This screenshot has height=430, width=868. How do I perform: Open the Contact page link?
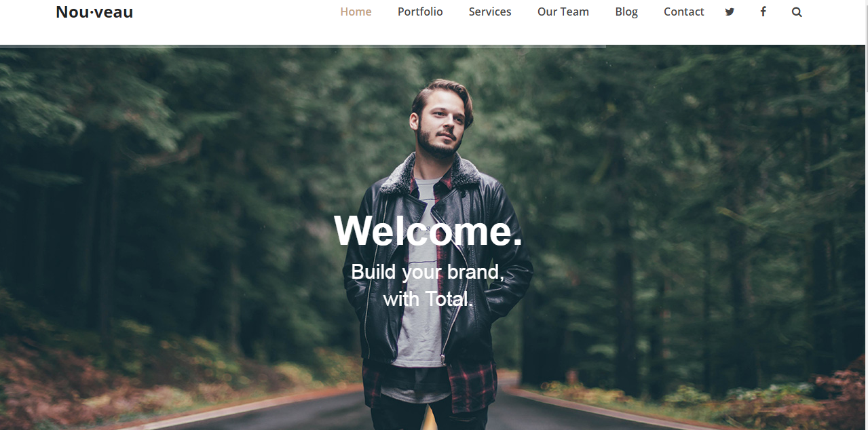(684, 12)
